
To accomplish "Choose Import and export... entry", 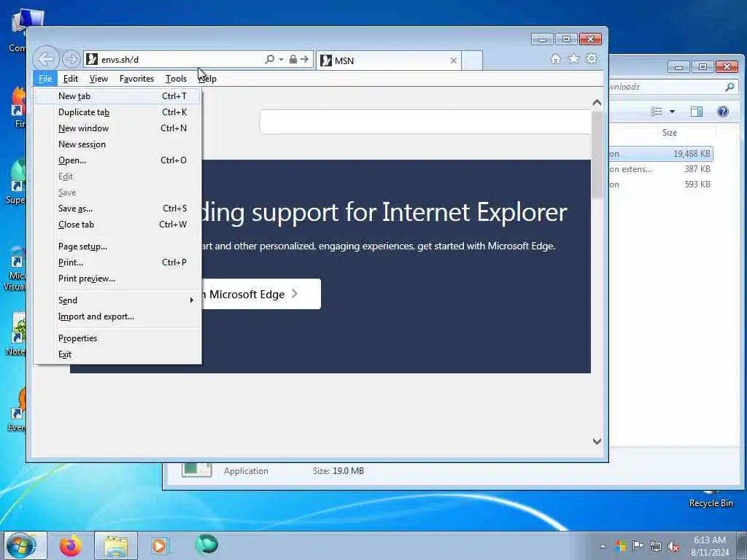I will pos(117,316).
